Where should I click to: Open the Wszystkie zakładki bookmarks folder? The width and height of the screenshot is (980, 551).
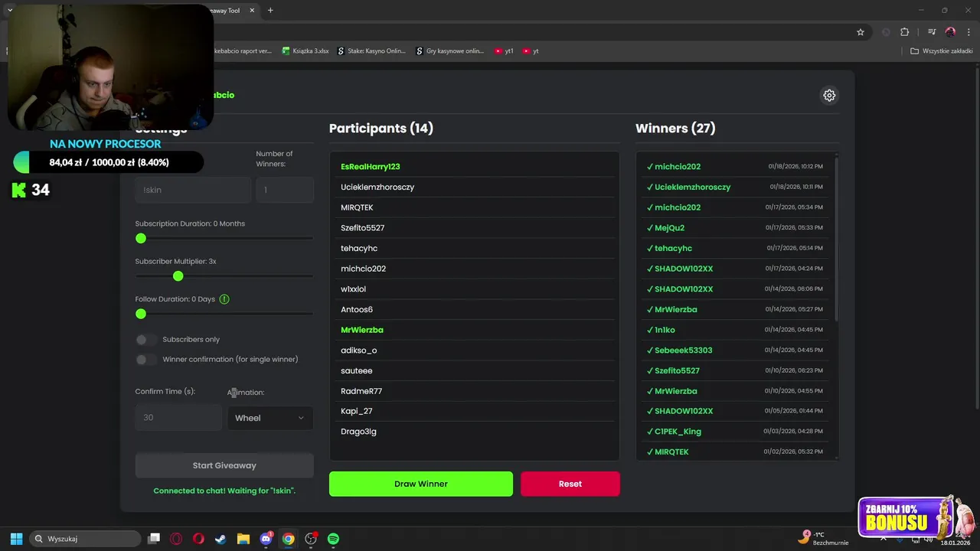(942, 51)
